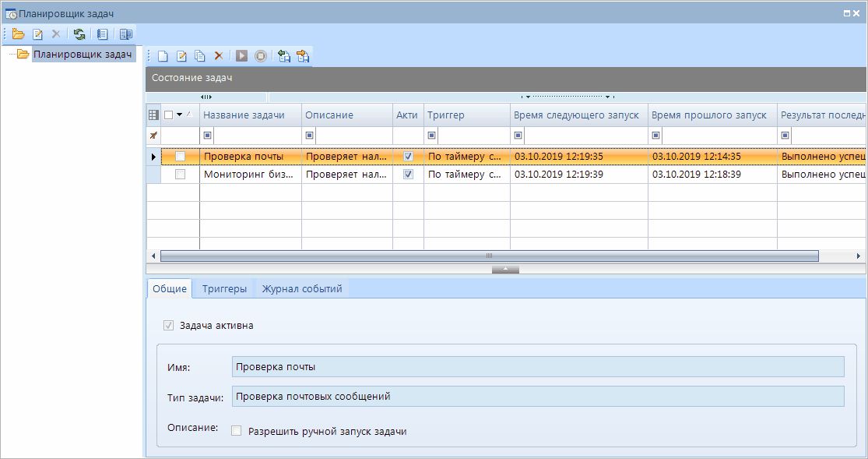
Task: Collapse the details panel with the splitter arrow
Action: [505, 269]
